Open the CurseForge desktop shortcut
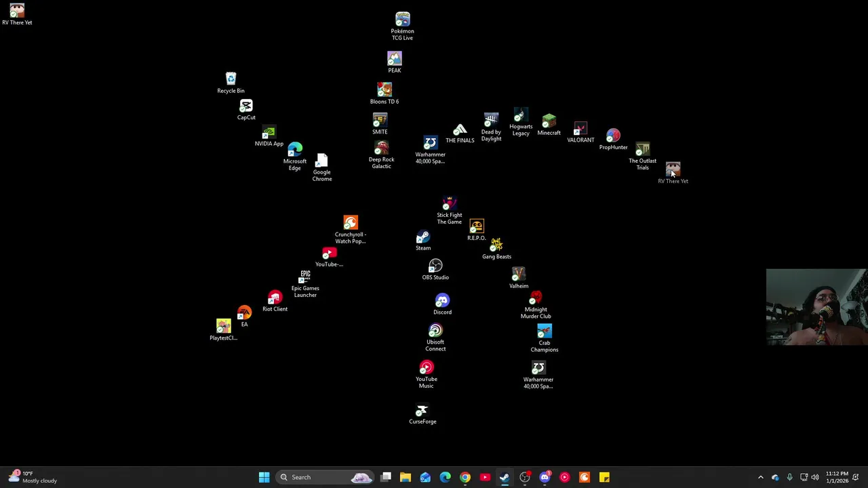Viewport: 868px width, 488px height. 422,414
